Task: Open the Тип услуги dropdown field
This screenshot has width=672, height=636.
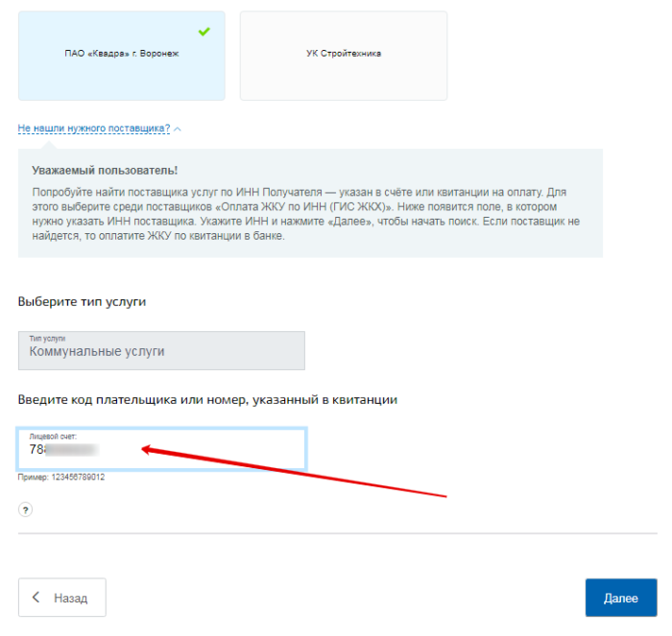Action: 161,350
